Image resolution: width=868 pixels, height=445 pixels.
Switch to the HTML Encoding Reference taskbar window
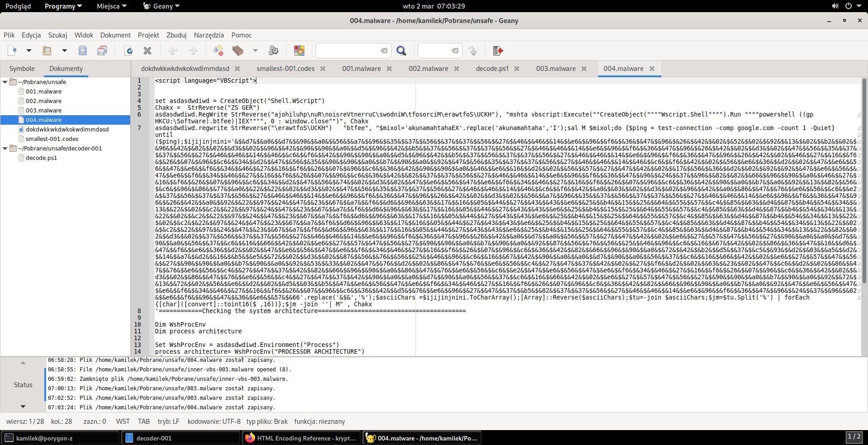(301, 438)
